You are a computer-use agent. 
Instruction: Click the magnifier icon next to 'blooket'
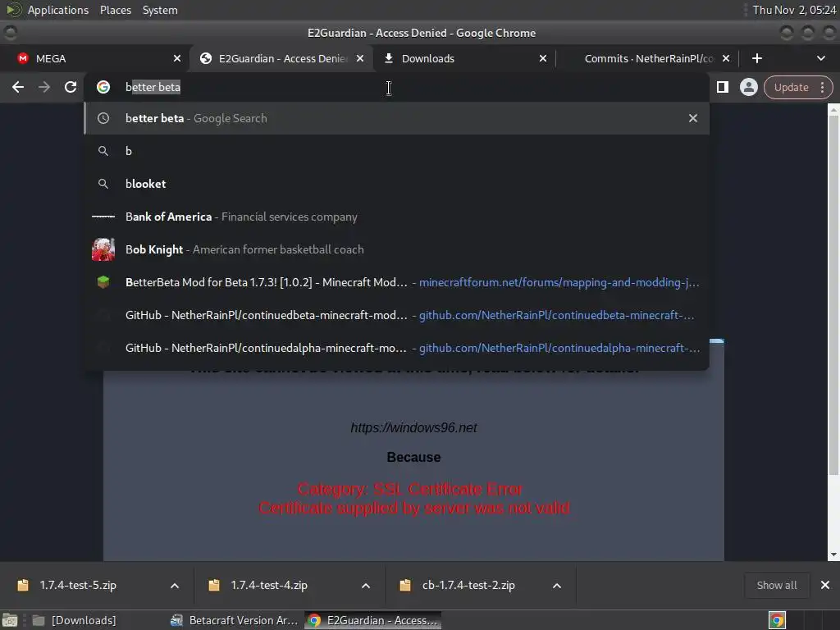point(103,184)
